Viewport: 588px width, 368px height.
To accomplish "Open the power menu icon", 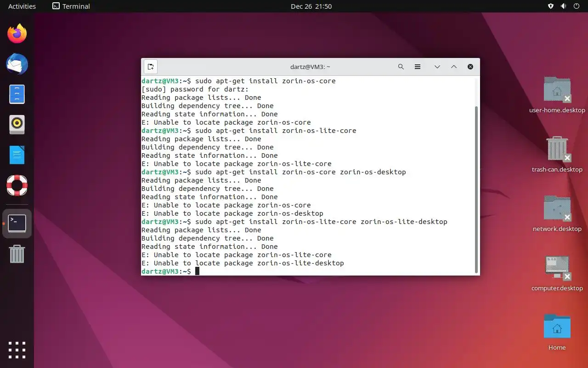I will point(577,6).
